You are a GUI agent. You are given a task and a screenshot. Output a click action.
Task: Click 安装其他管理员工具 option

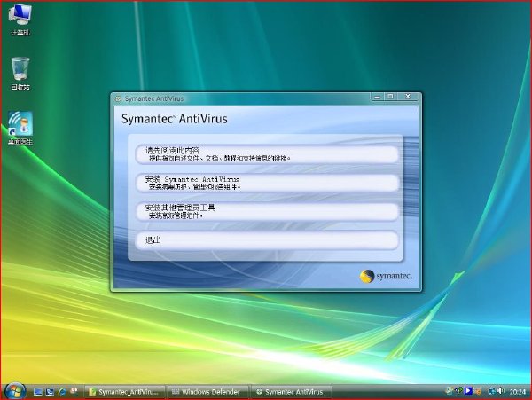267,211
